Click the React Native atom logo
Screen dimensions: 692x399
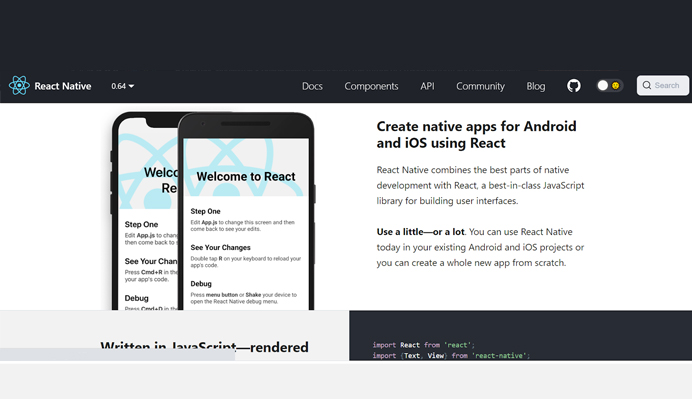[x=19, y=86]
